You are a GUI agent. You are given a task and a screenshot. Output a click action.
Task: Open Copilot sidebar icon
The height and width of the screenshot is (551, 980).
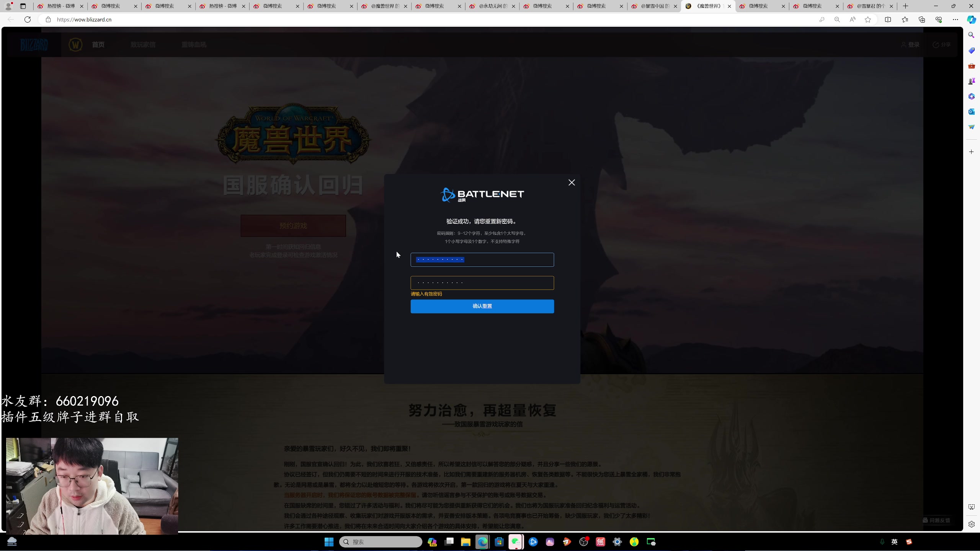(972, 20)
